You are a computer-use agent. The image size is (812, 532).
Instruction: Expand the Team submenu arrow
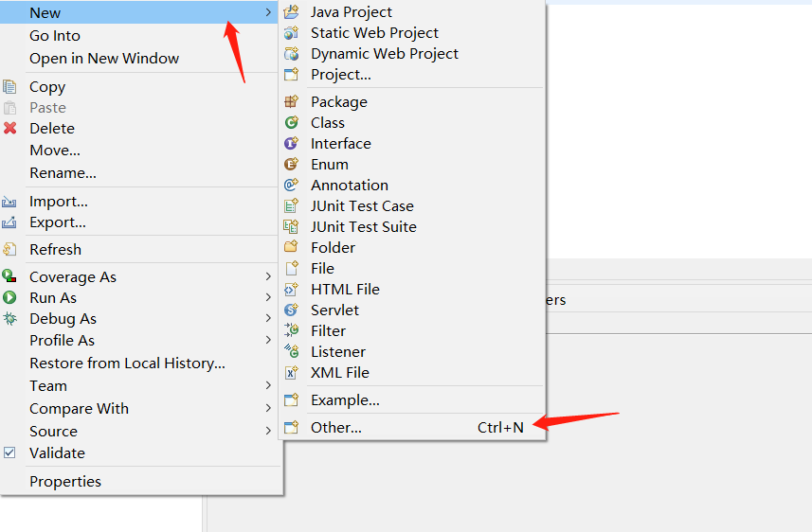click(x=268, y=385)
